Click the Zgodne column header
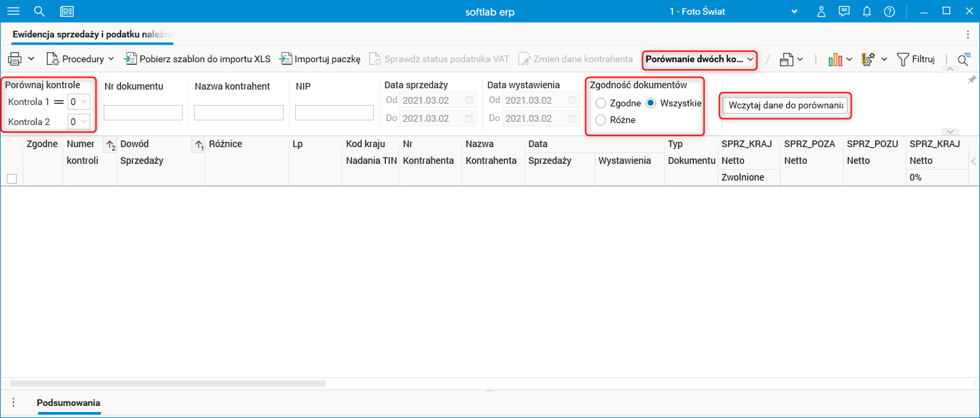The image size is (980, 418). pos(43,161)
